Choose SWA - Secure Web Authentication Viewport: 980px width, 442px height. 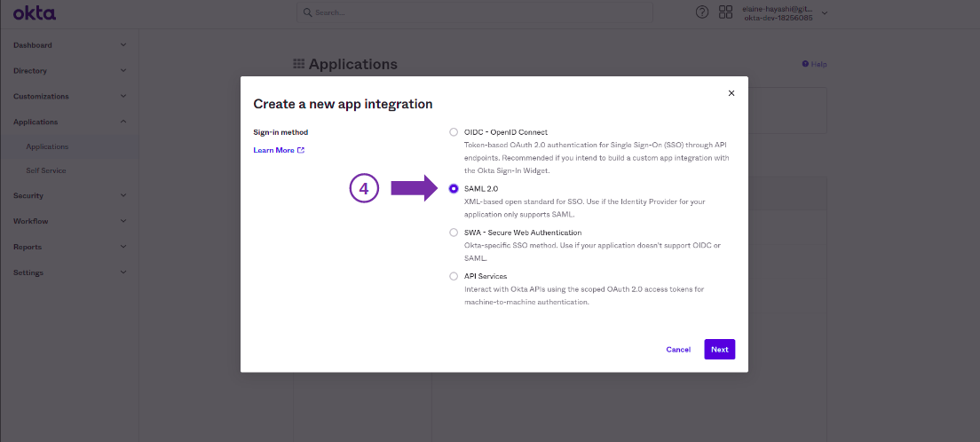click(454, 233)
